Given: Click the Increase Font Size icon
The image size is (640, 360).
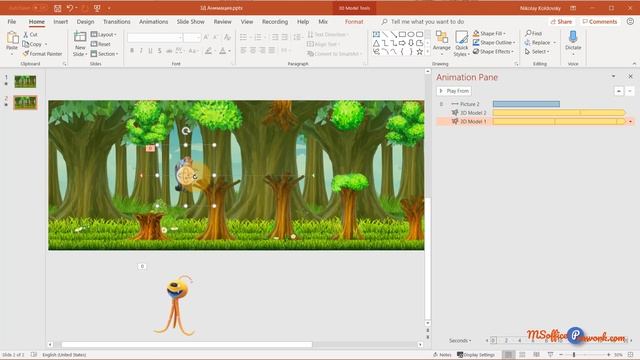Looking at the screenshot, I should click(206, 38).
